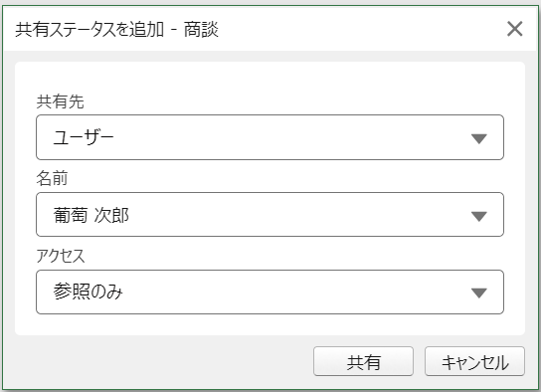Expand the 共有先 dropdown arrow
The image size is (541, 392).
click(x=479, y=138)
